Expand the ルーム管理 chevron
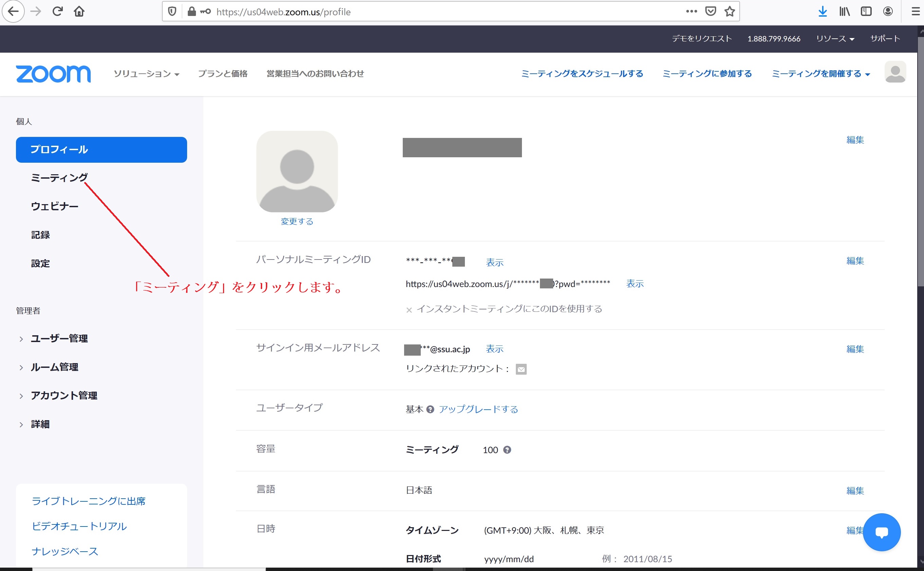Screen dimensions: 924x571 pyautogui.click(x=21, y=368)
